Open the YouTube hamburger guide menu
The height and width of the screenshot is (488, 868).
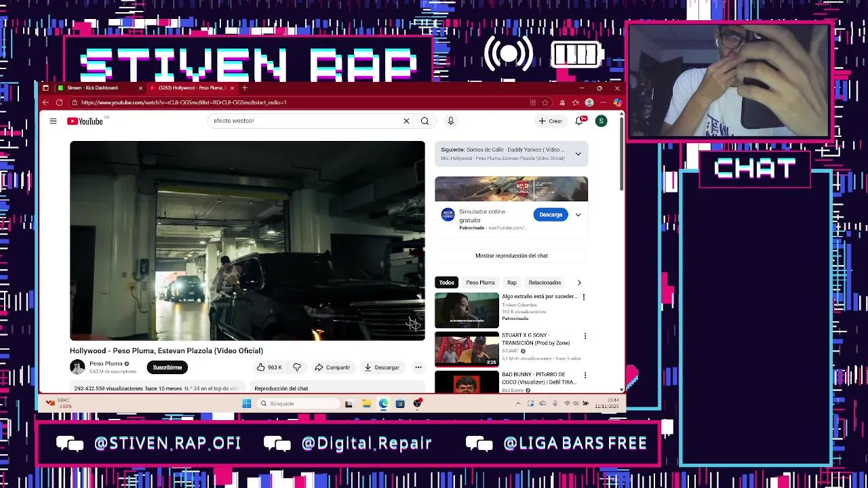[53, 121]
